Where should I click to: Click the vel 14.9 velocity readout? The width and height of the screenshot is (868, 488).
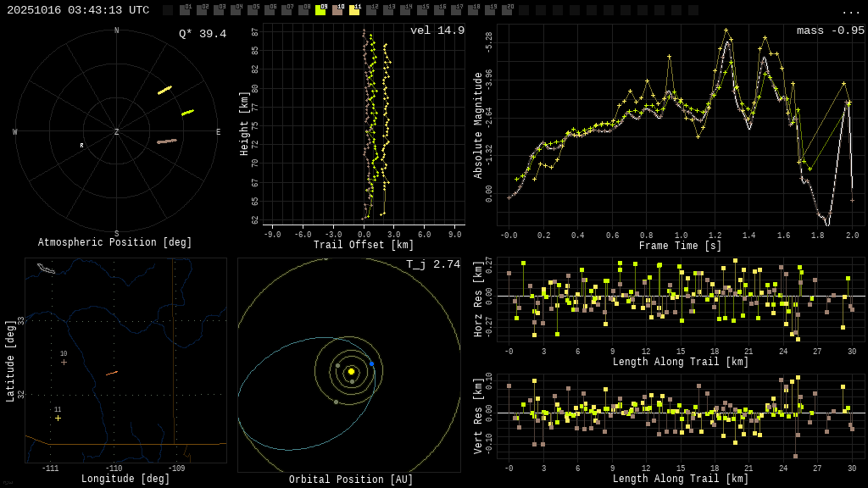(437, 30)
